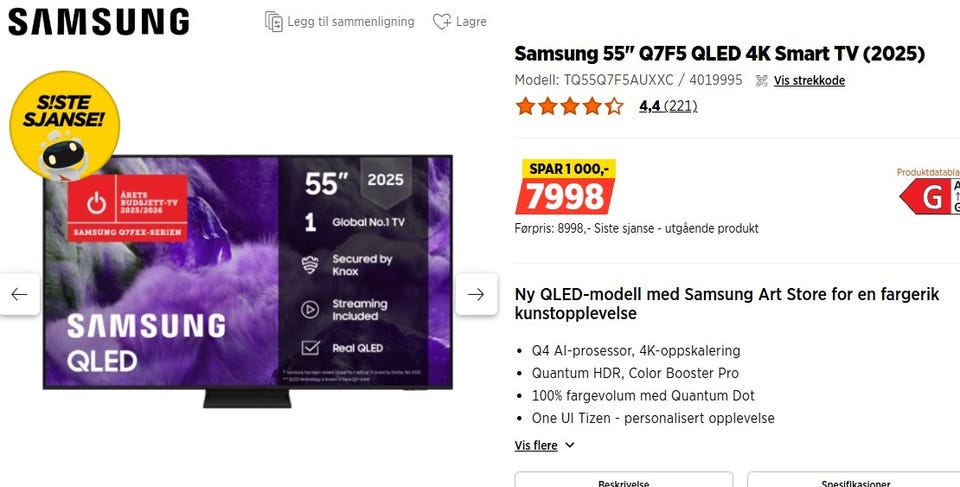Click the heart save icon
Viewport: 960px width, 487px height.
click(441, 21)
